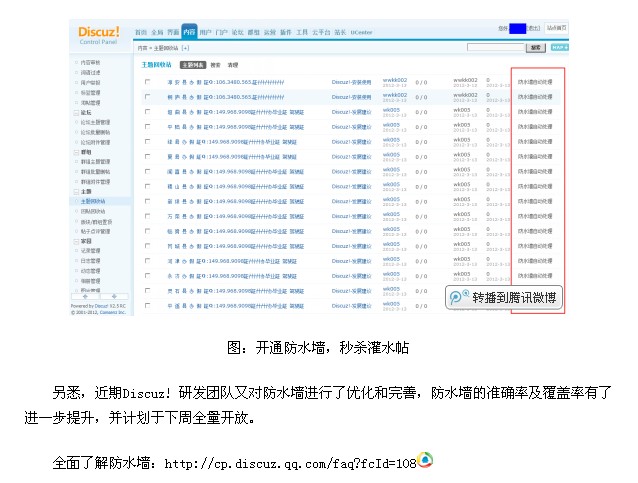Click the 退出 logout link
638x483 pixels.
534,28
